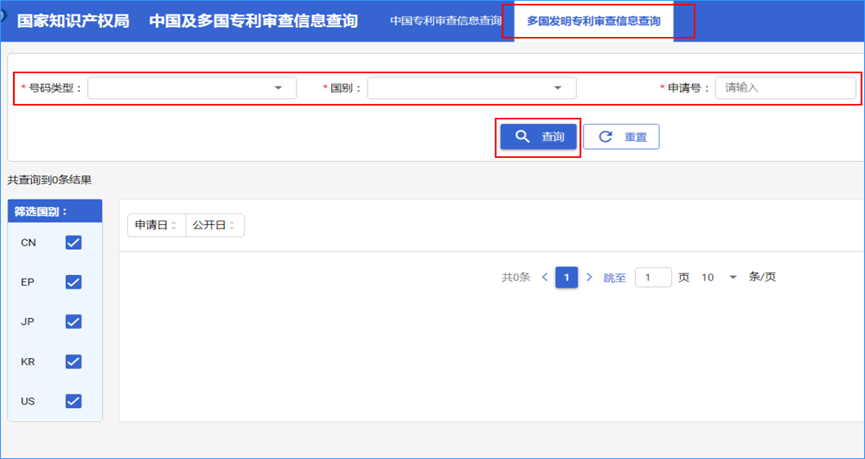
Task: Click the 重置 reset button
Action: coord(622,137)
